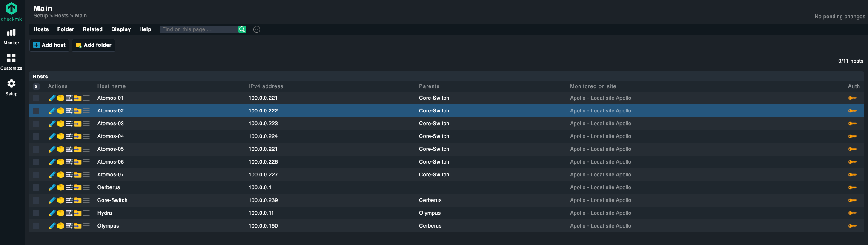Image resolution: width=868 pixels, height=245 pixels.
Task: Click the Find on this page field
Action: (199, 29)
